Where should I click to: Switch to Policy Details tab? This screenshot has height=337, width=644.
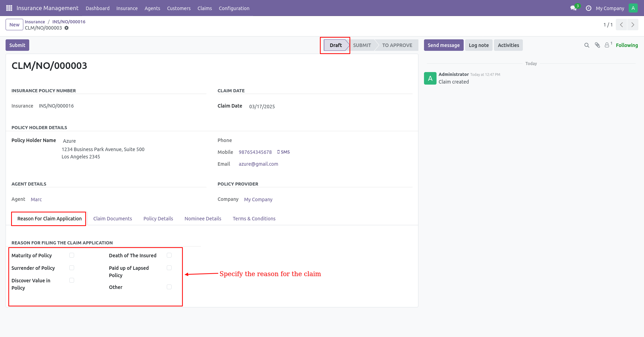[x=158, y=219]
